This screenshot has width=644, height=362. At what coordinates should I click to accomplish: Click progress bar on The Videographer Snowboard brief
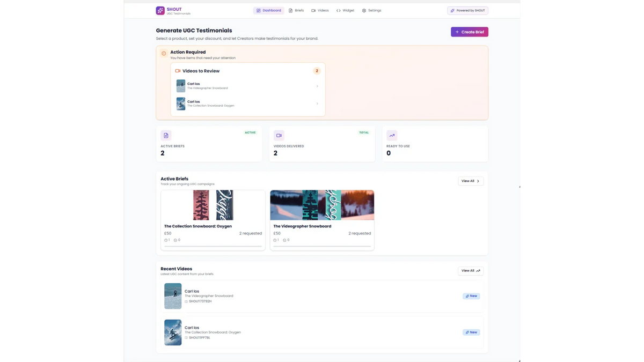click(322, 246)
